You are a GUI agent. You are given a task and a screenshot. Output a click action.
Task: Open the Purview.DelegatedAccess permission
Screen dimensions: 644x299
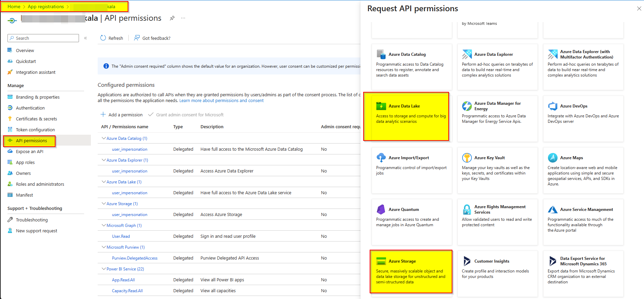point(135,258)
